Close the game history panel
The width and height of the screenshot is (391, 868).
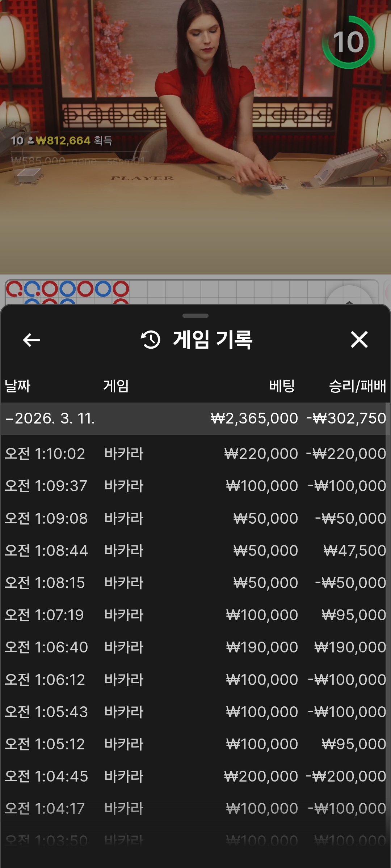click(x=359, y=340)
